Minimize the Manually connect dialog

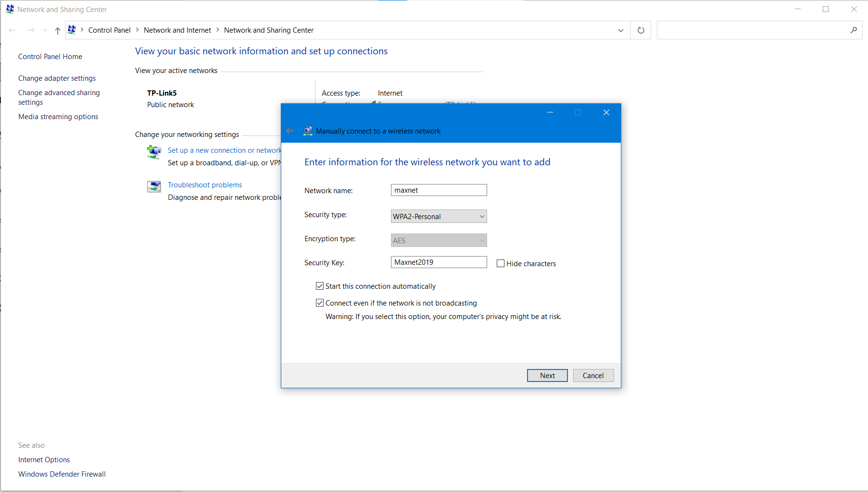tap(550, 112)
